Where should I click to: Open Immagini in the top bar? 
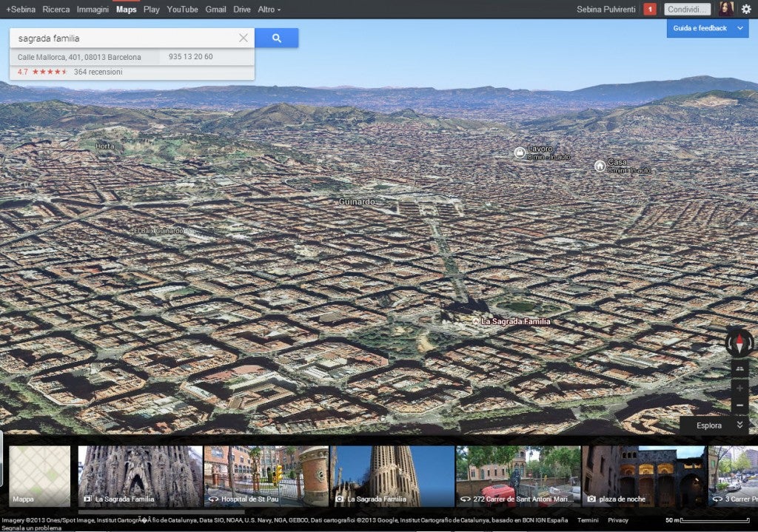click(93, 9)
